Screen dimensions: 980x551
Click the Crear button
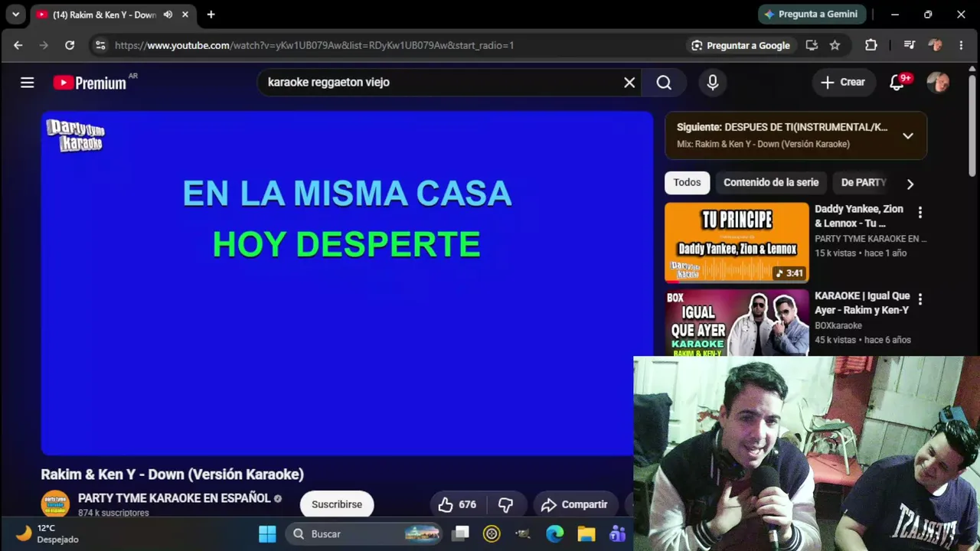coord(844,83)
